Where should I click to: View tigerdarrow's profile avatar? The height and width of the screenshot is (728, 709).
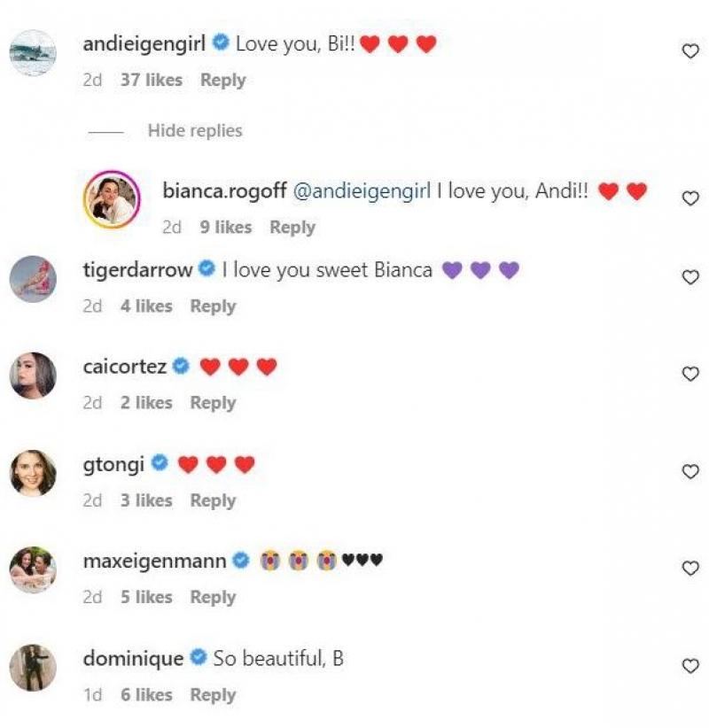coord(33,279)
